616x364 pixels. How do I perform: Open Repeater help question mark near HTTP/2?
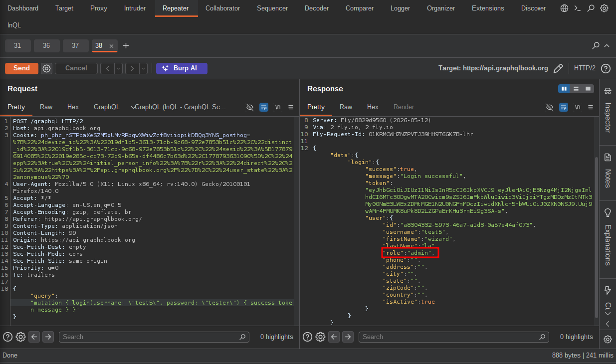tap(606, 68)
